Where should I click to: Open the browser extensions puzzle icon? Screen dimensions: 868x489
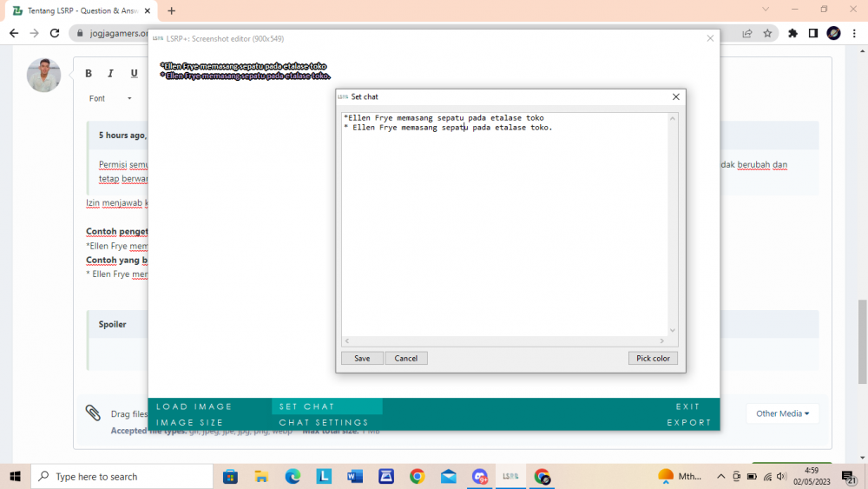coord(792,33)
